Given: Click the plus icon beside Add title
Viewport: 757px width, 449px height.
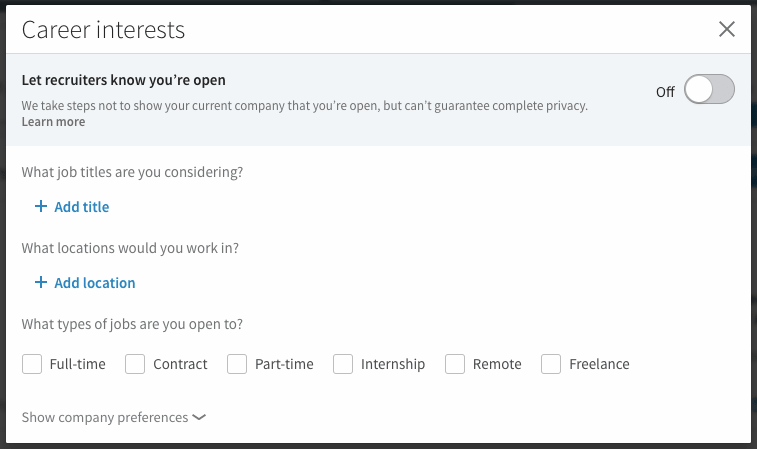Looking at the screenshot, I should 41,206.
